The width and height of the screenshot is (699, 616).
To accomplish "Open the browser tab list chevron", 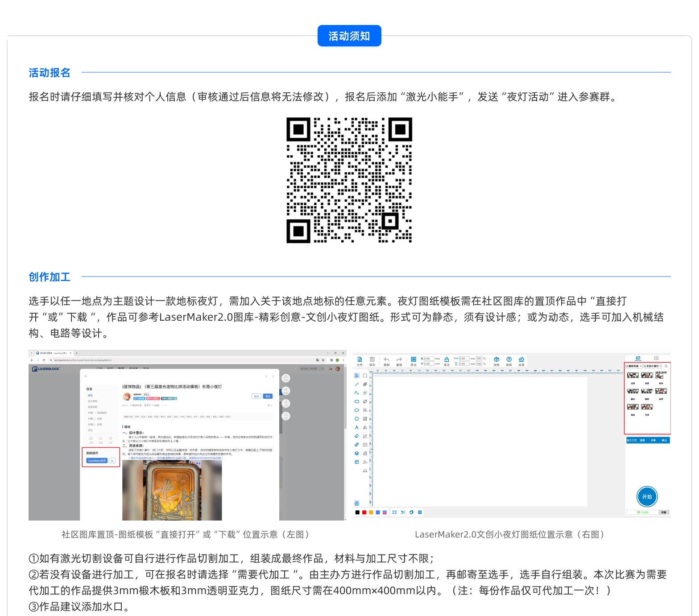I will [x=32, y=353].
